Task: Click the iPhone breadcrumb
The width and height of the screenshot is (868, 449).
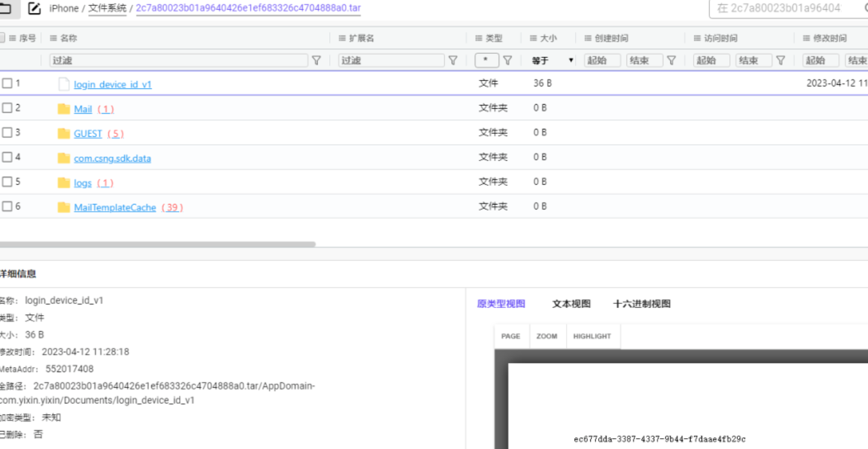Action: [x=64, y=8]
